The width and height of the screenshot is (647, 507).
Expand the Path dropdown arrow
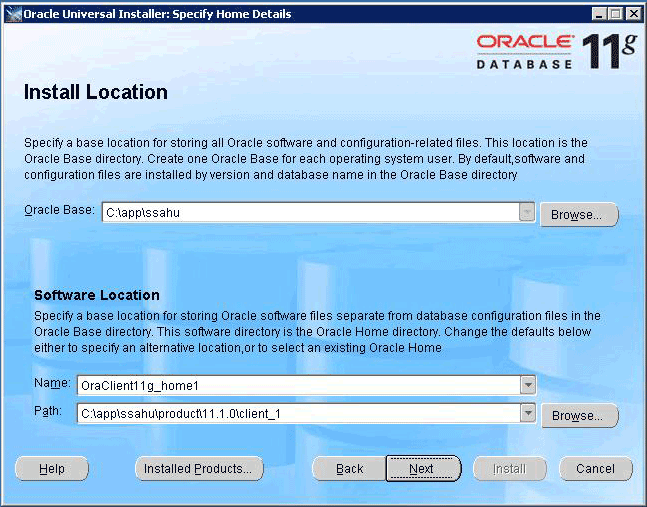(527, 414)
